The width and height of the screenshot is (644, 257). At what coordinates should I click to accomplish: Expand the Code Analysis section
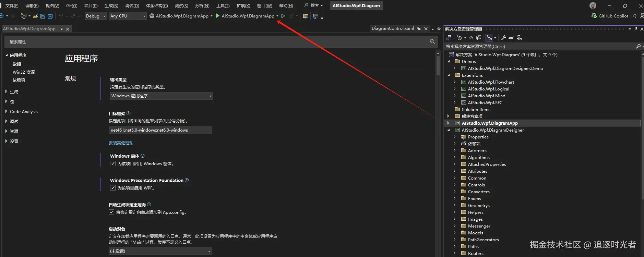point(6,111)
